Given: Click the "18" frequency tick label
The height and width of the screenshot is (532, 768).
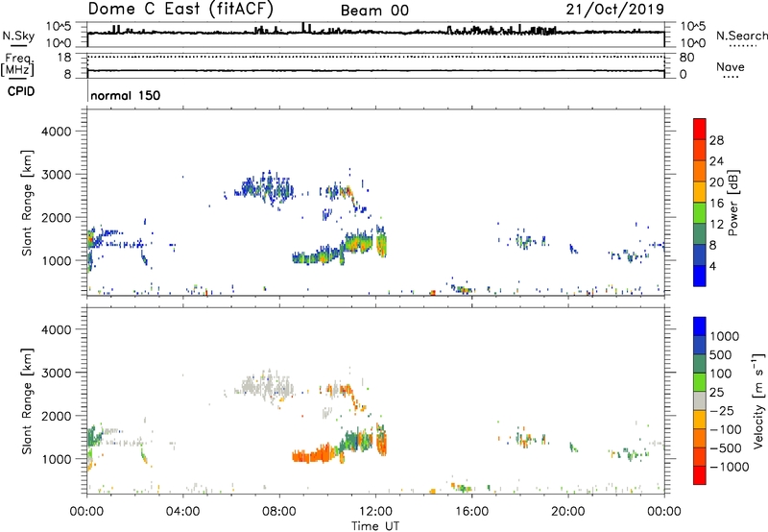Looking at the screenshot, I should click(64, 58).
